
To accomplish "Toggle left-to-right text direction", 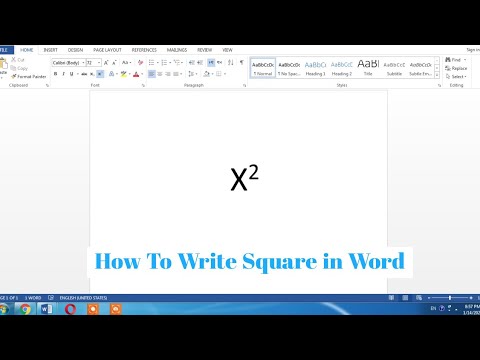I will click(211, 62).
